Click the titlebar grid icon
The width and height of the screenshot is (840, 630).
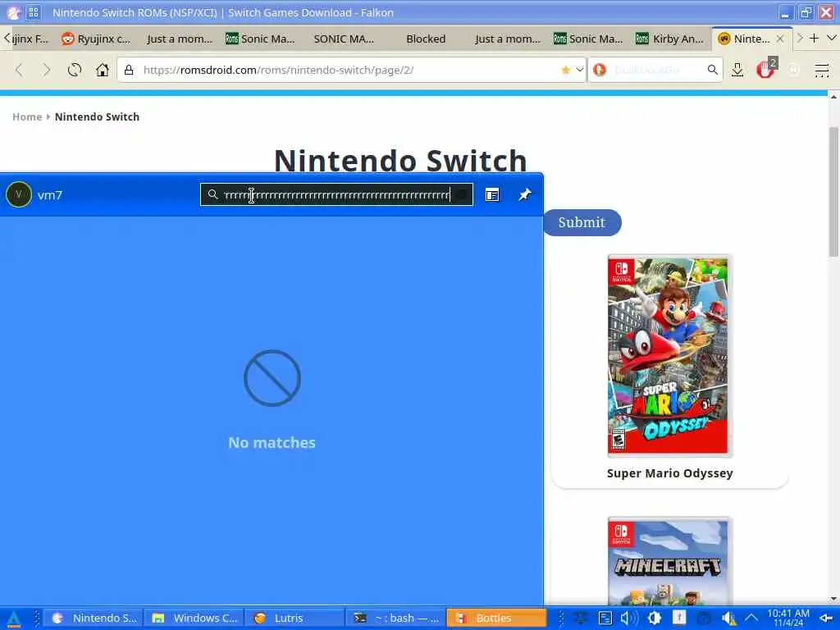coord(33,12)
